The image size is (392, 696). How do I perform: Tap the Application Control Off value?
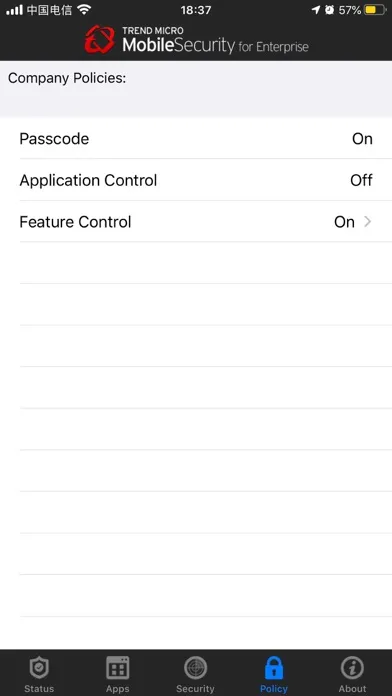pos(361,180)
